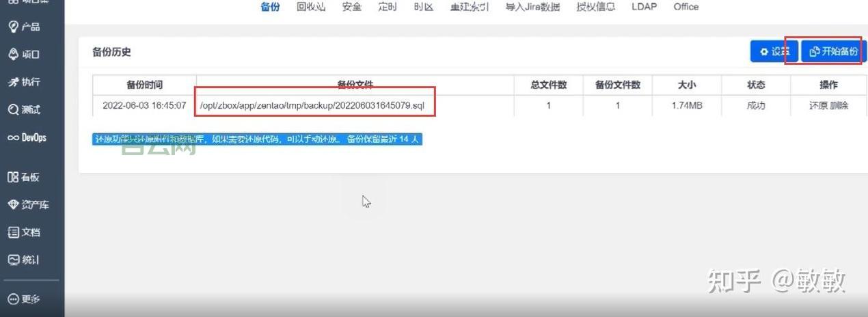Switch to the 回收站 tab
The width and height of the screenshot is (868, 317).
tap(311, 7)
